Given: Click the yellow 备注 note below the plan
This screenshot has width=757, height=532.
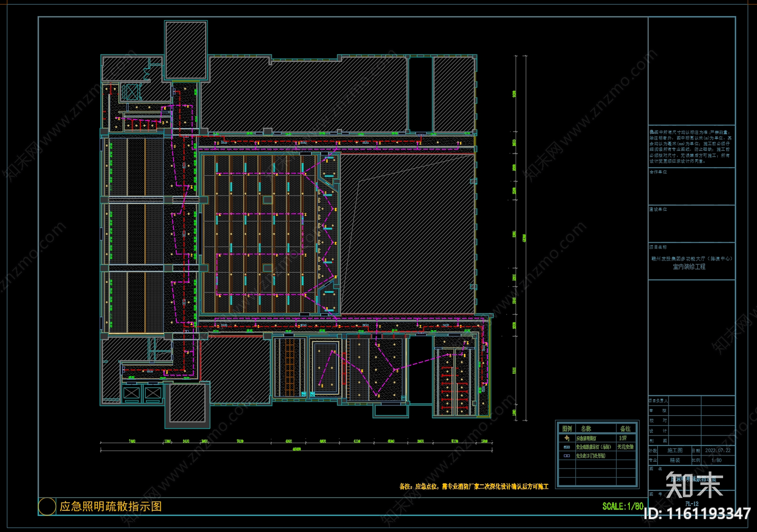Looking at the screenshot, I should [x=474, y=487].
